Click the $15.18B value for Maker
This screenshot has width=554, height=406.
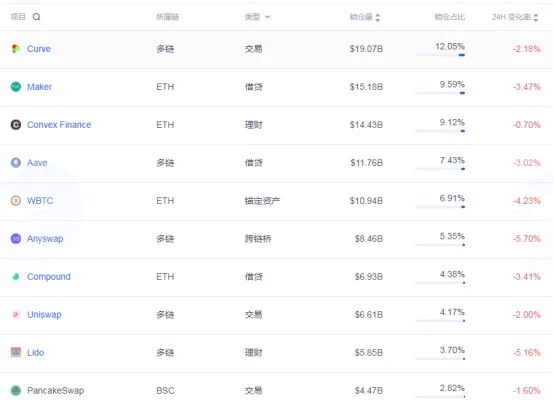point(366,87)
